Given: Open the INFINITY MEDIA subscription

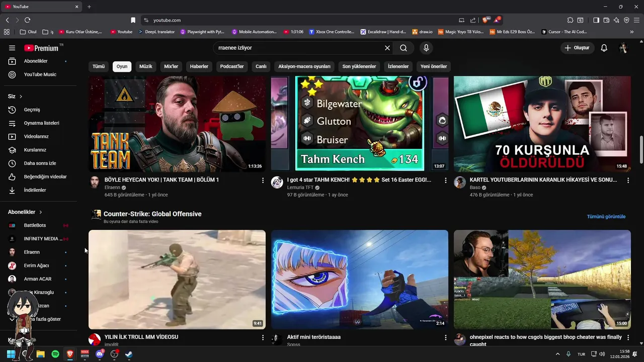Looking at the screenshot, I should coord(39,239).
